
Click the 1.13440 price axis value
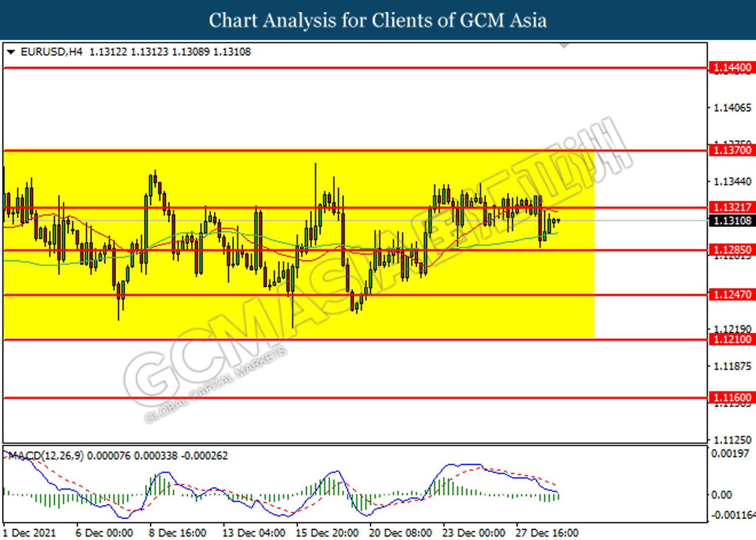(x=732, y=182)
